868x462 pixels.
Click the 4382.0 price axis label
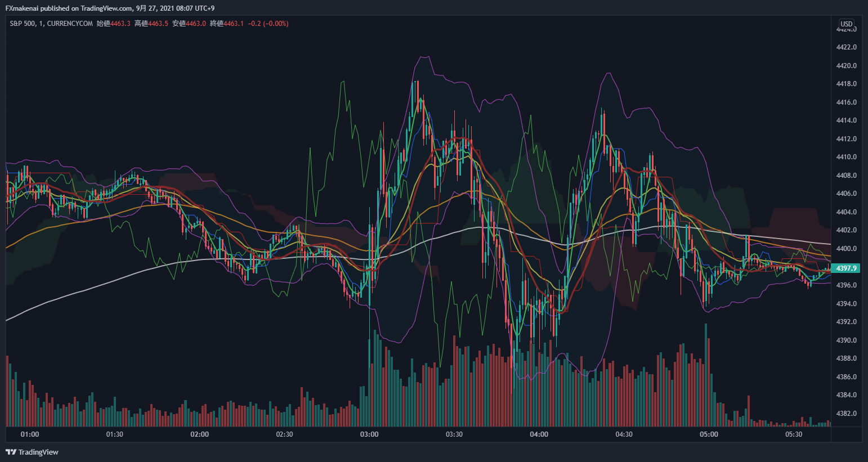tap(846, 414)
